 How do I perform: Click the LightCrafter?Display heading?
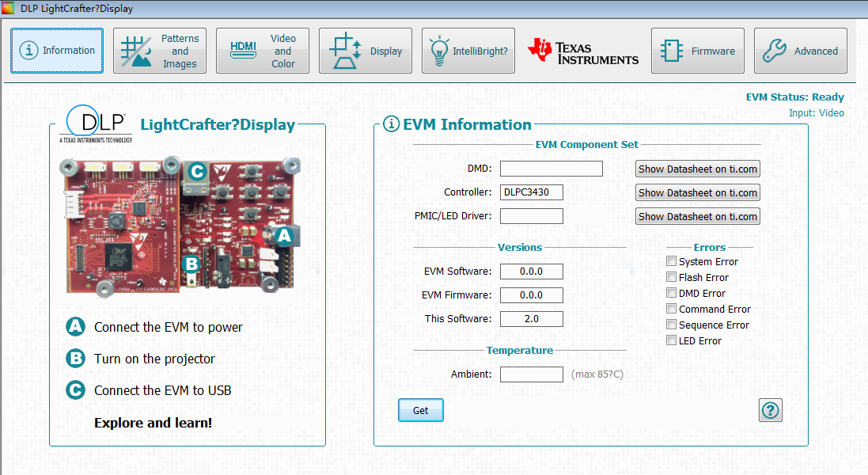(x=218, y=124)
